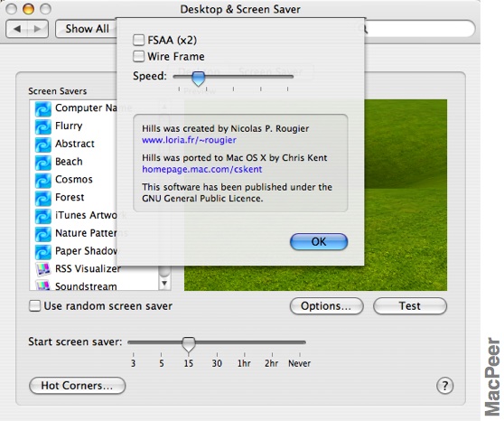Click the Flurry screen saver icon

click(42, 126)
